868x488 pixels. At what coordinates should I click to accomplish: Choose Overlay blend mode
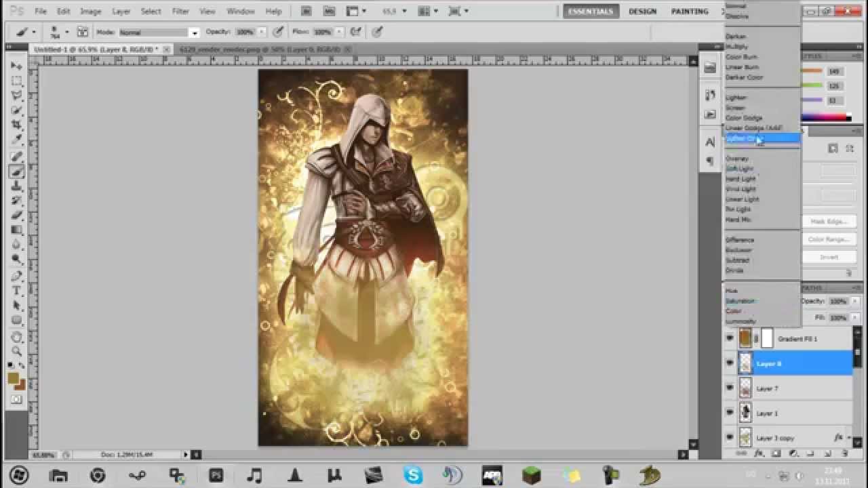(737, 159)
